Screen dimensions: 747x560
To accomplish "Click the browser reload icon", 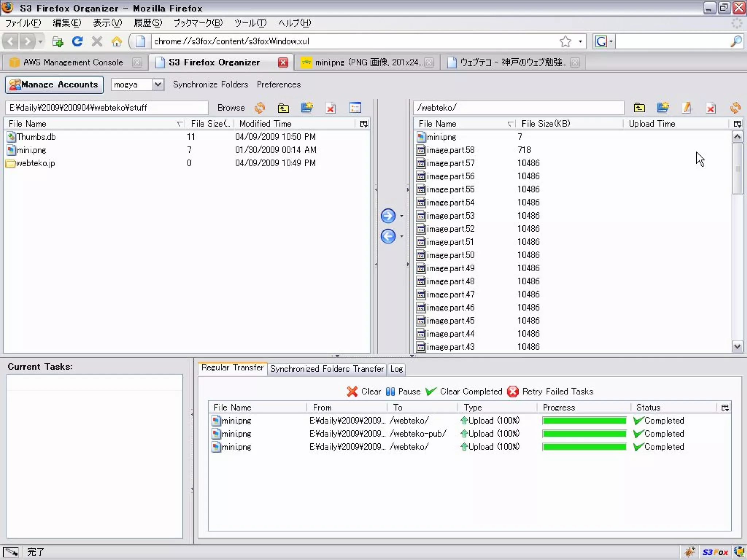I will pyautogui.click(x=77, y=41).
